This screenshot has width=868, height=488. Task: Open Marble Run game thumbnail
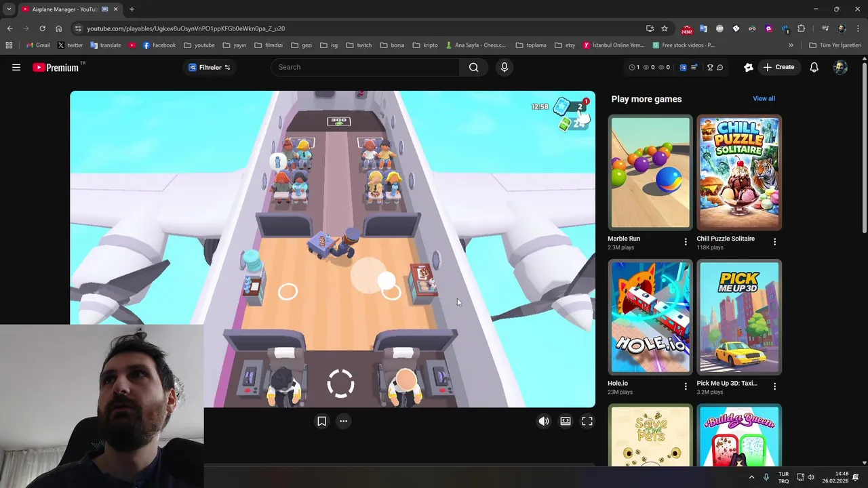[650, 173]
